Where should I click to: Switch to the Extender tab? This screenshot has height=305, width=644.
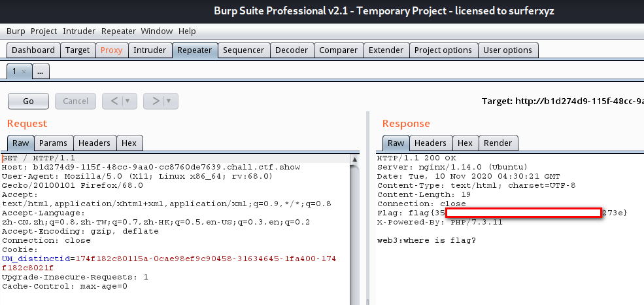click(386, 50)
